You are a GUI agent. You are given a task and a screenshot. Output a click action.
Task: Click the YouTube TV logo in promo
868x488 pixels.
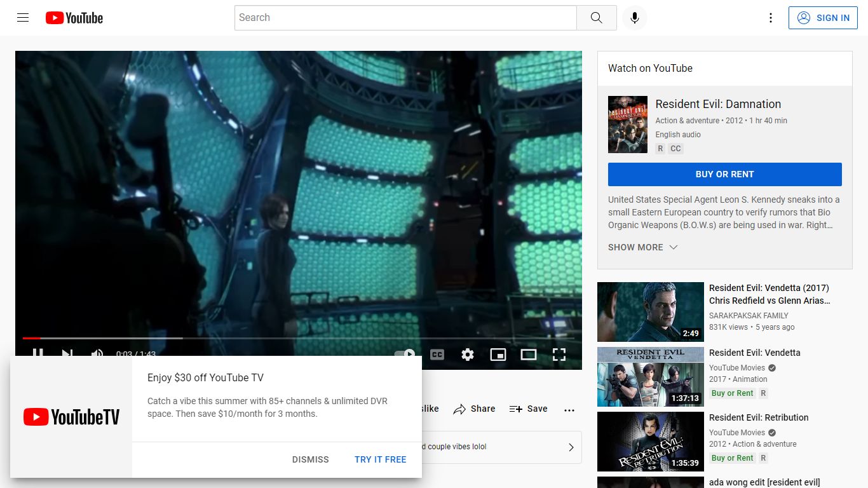tap(71, 417)
